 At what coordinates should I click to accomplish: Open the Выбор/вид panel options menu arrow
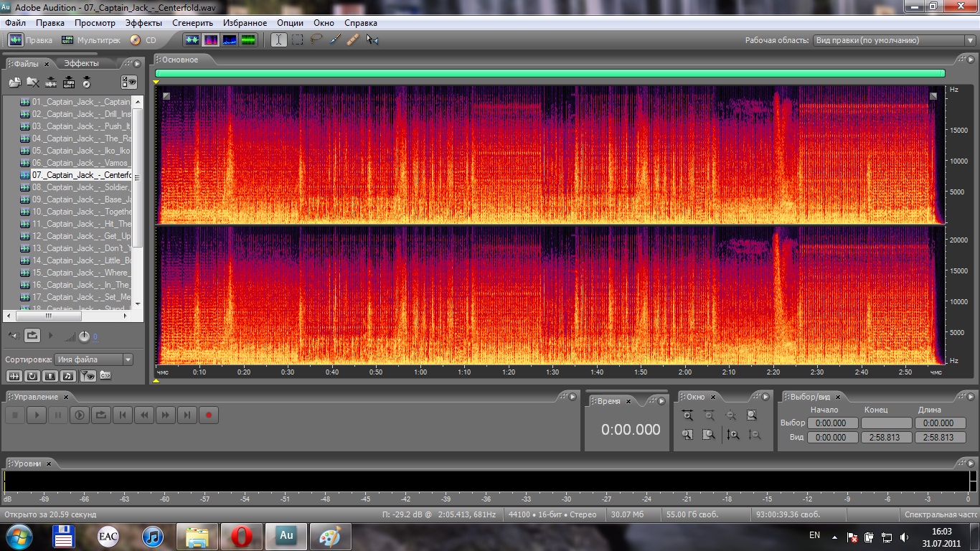(x=969, y=395)
